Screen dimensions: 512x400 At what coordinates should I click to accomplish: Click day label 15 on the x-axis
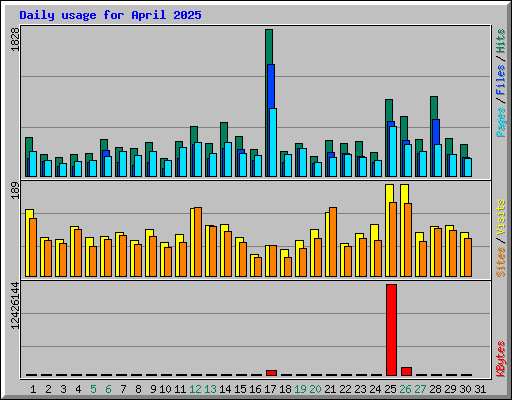pyautogui.click(x=240, y=389)
